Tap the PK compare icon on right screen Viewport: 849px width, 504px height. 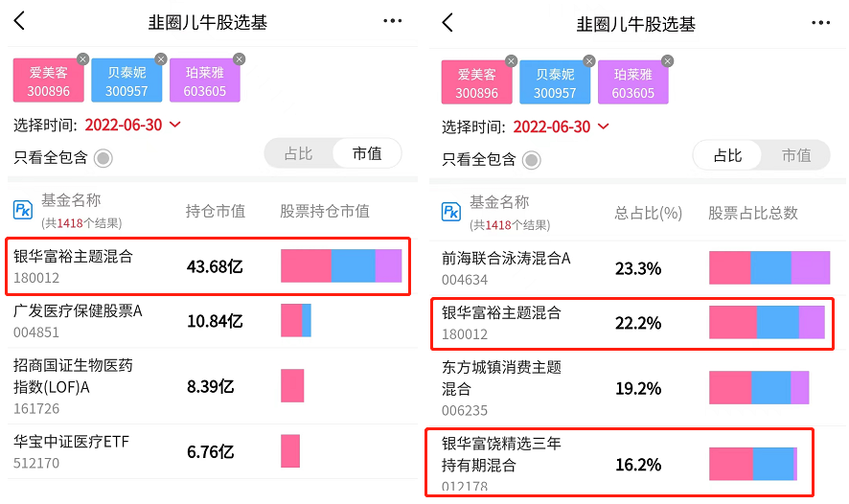tap(451, 212)
